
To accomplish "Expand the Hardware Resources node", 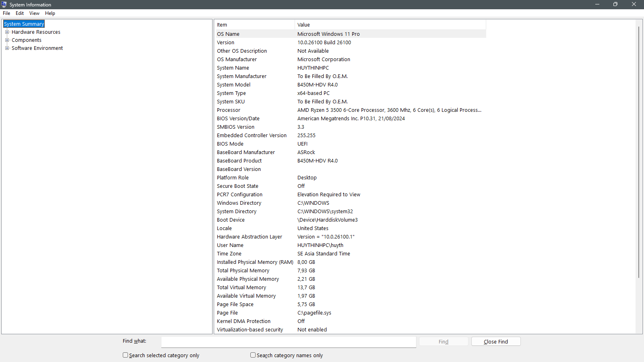I will [7, 32].
